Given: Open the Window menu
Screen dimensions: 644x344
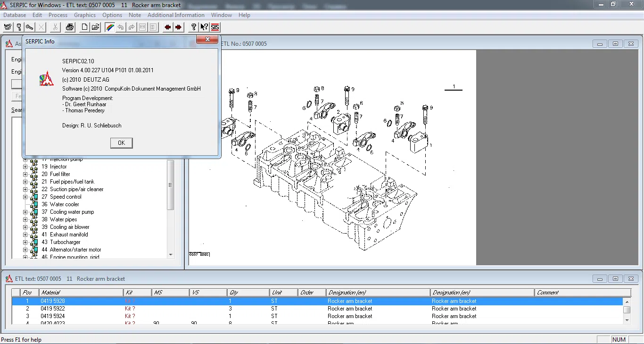Looking at the screenshot, I should pyautogui.click(x=222, y=15).
